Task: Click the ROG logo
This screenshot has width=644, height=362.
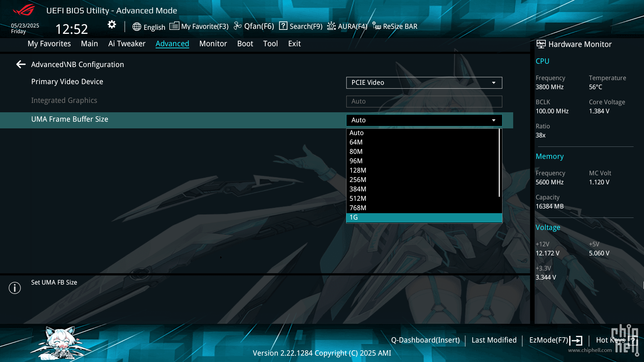Action: tap(24, 10)
